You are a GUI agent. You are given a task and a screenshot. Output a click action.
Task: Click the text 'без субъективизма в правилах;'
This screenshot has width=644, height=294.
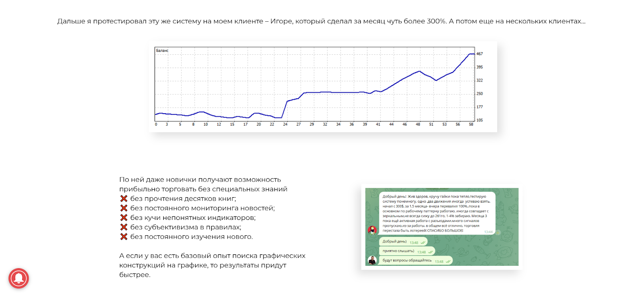point(186,227)
